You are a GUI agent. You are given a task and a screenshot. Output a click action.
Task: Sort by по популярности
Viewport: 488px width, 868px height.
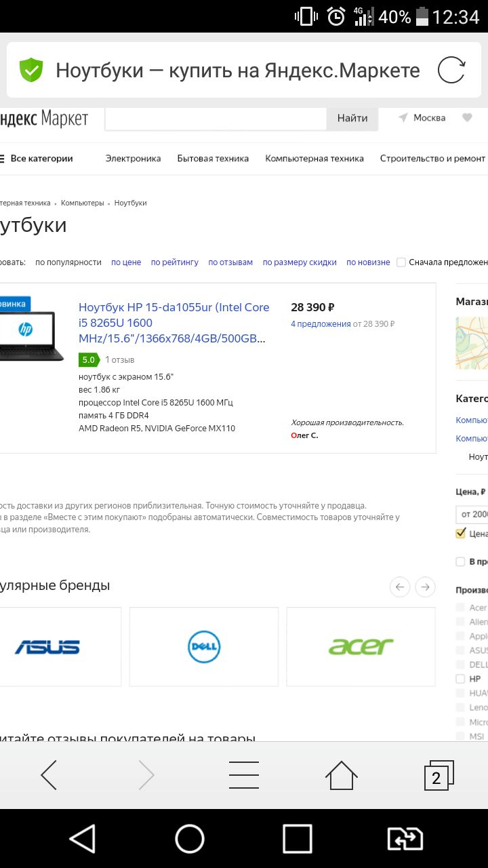[68, 262]
